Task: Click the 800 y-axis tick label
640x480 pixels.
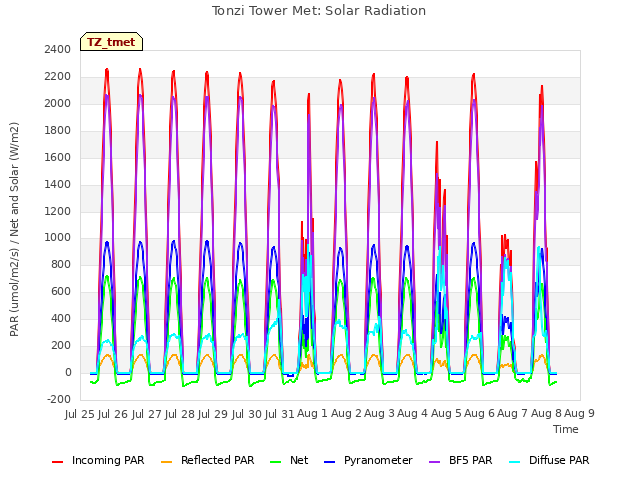Action: 61,264
